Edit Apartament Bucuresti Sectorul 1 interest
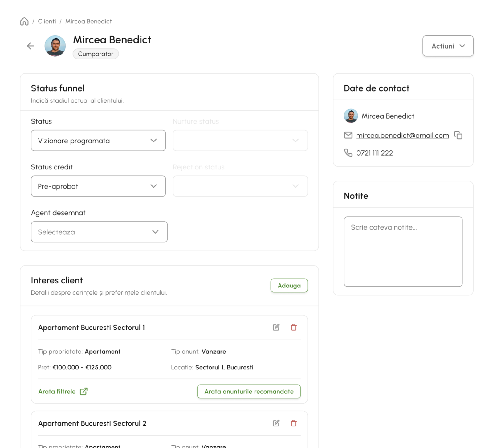Image resolution: width=493 pixels, height=448 pixels. click(x=276, y=327)
